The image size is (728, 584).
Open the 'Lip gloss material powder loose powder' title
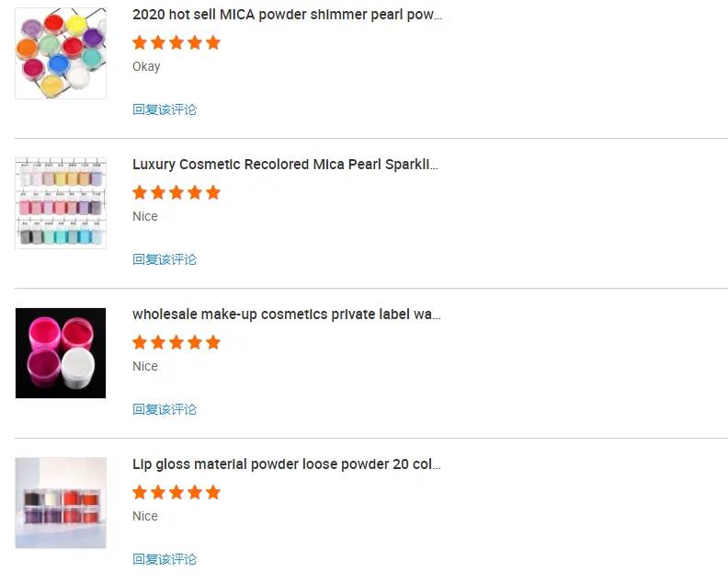[x=286, y=464]
